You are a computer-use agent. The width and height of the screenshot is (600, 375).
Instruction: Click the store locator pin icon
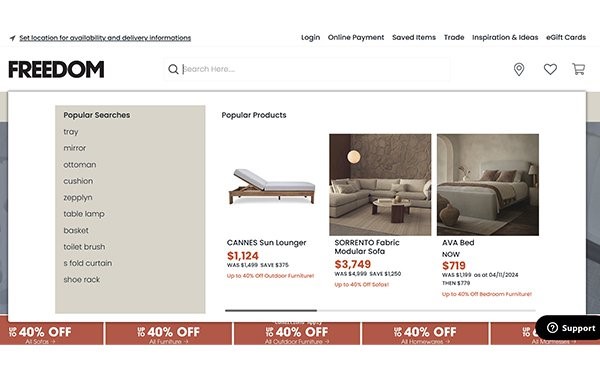click(x=518, y=69)
